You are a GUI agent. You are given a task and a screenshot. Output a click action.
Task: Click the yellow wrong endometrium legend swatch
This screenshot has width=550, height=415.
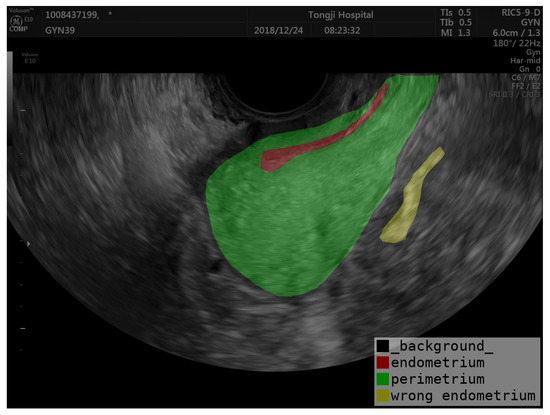pyautogui.click(x=383, y=395)
